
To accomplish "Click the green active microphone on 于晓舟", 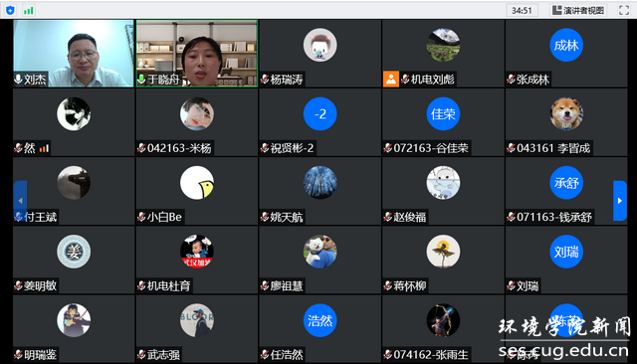I will pos(141,79).
